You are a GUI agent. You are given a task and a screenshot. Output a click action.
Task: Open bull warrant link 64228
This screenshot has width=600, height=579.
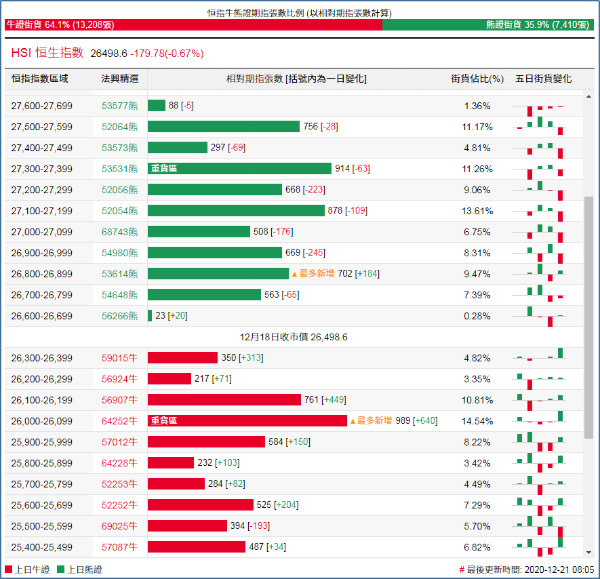(x=119, y=463)
